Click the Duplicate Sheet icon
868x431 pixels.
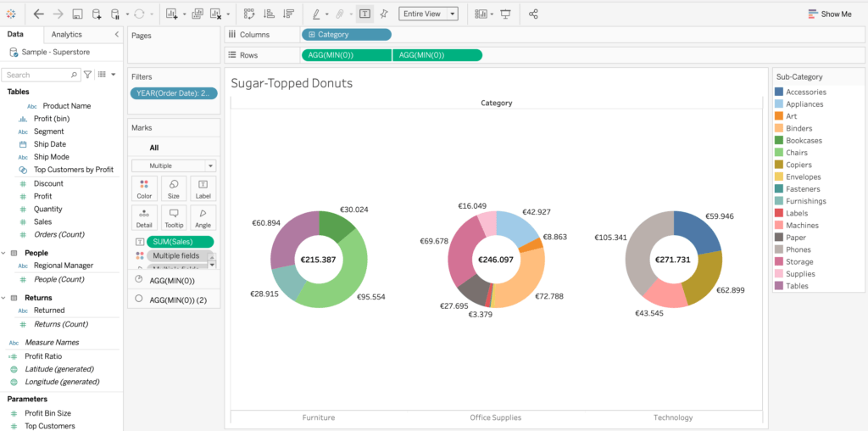click(x=198, y=14)
